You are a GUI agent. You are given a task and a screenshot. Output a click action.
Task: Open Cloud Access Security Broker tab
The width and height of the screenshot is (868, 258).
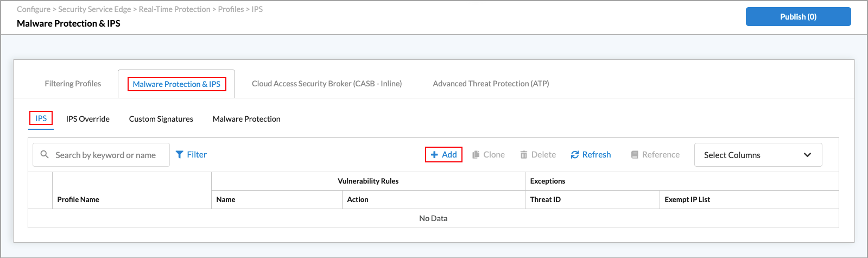pyautogui.click(x=326, y=84)
